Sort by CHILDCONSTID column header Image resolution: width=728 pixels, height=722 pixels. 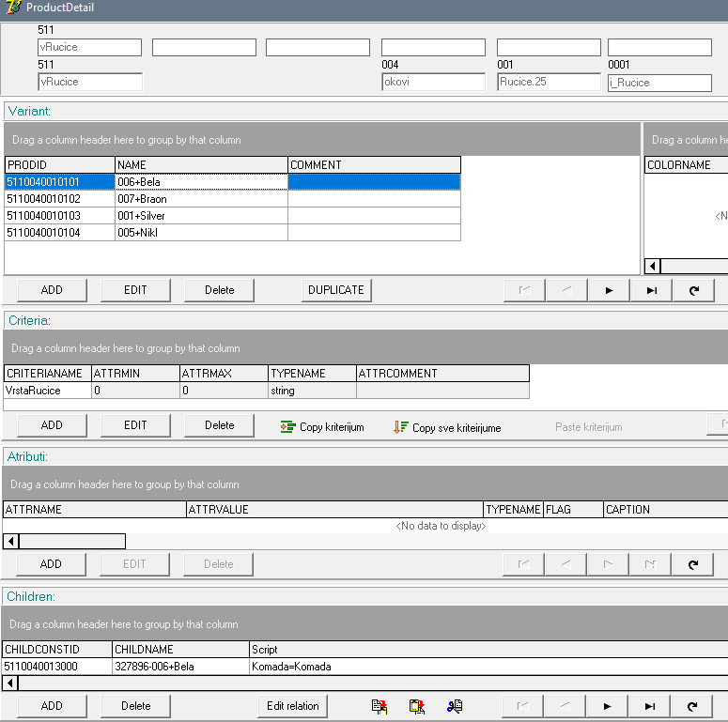click(57, 650)
